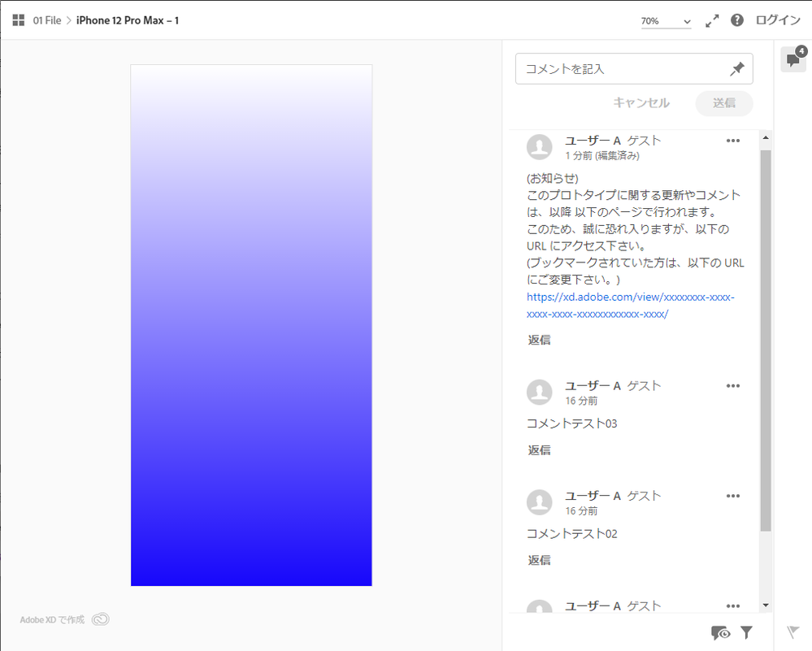This screenshot has height=651, width=812.
Task: Open the 70% zoom level dropdown
Action: [x=666, y=20]
